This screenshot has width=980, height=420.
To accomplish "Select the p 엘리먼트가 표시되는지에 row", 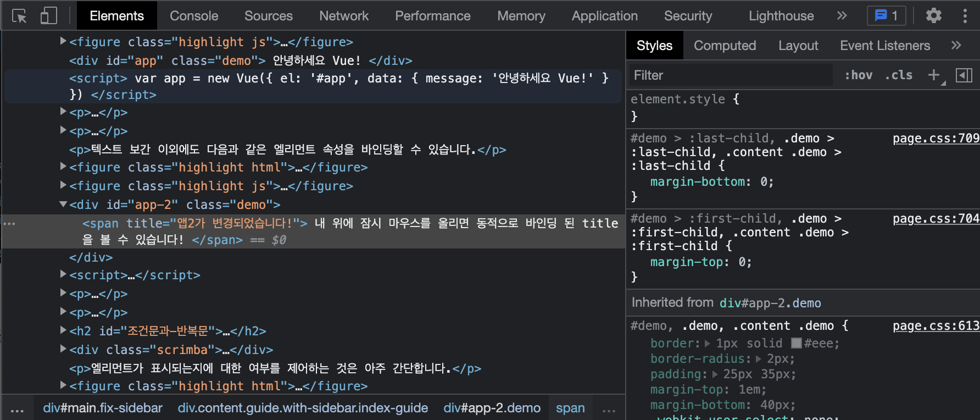I will pos(313,368).
